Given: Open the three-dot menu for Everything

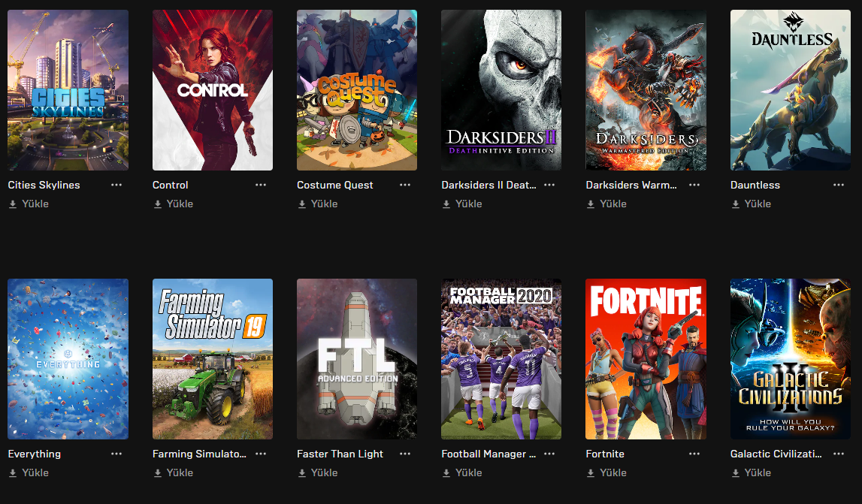Looking at the screenshot, I should click(x=116, y=454).
